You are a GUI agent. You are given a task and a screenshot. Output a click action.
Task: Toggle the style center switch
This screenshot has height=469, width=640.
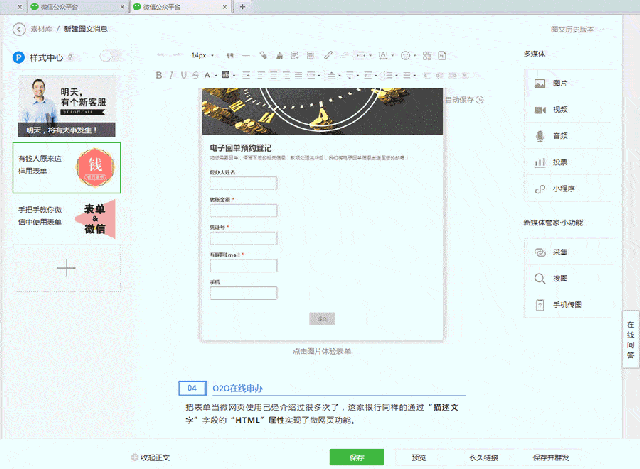[112, 57]
